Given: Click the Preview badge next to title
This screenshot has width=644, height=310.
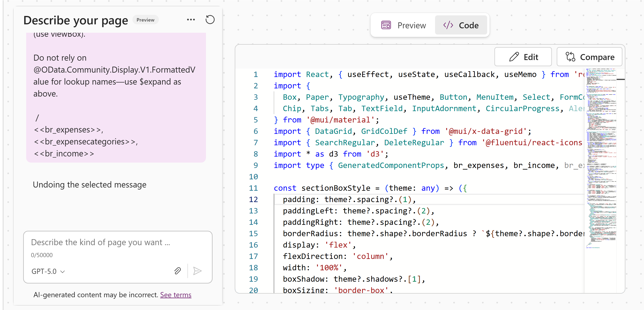Looking at the screenshot, I should click(x=145, y=20).
